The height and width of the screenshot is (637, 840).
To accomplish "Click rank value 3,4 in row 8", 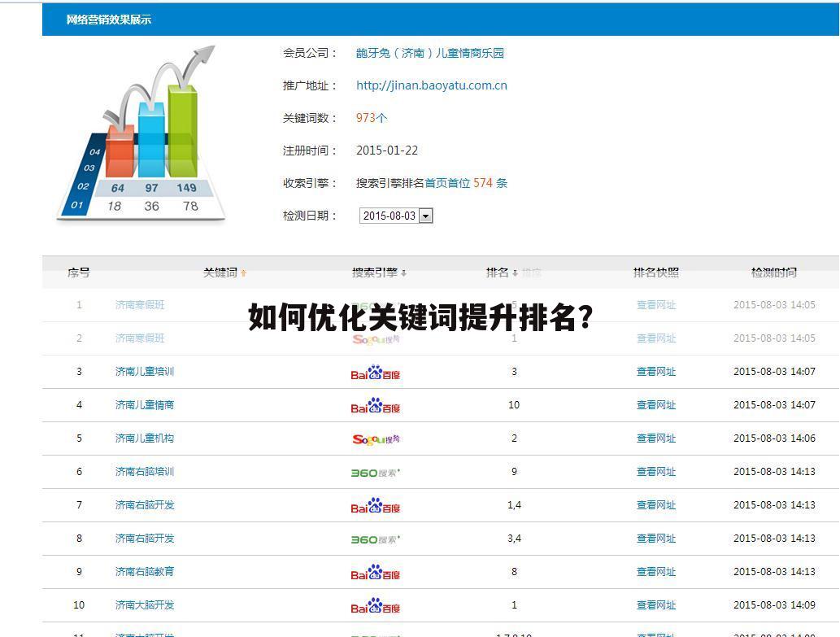I will point(514,539).
